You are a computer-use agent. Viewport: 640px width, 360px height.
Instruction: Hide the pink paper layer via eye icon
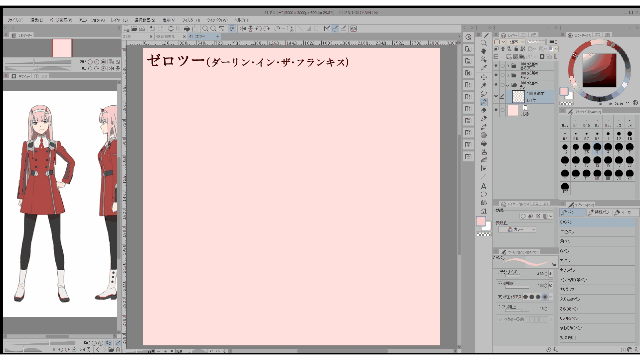[x=496, y=110]
